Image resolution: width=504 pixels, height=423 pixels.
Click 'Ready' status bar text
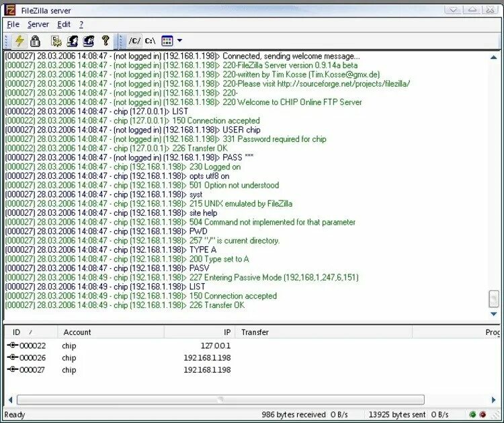coord(15,415)
